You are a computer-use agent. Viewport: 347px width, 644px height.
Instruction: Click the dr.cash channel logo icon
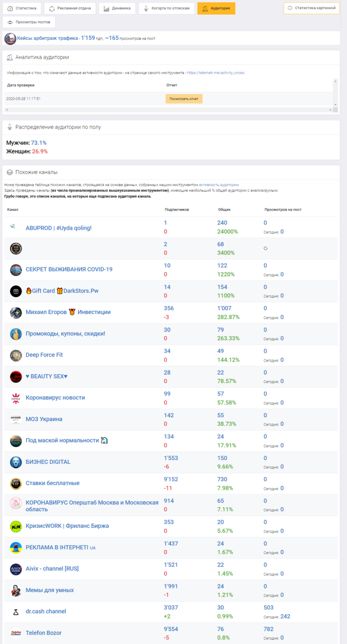tap(16, 612)
